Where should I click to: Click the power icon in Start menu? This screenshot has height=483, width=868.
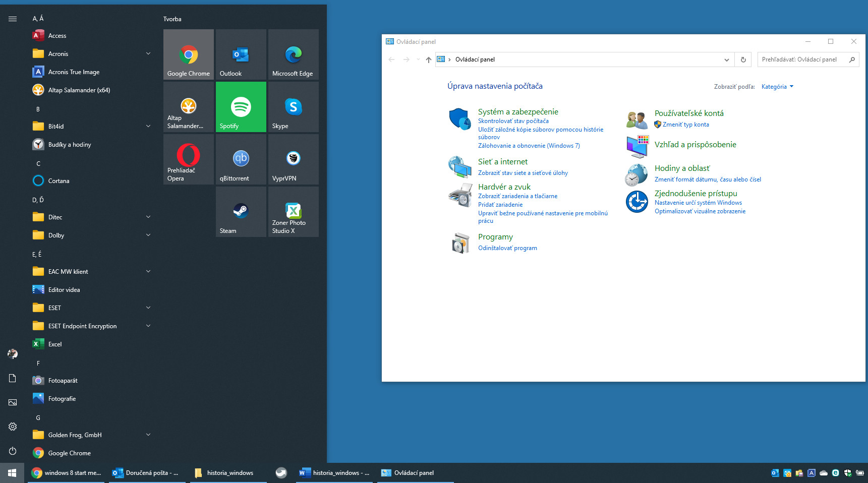tap(13, 451)
